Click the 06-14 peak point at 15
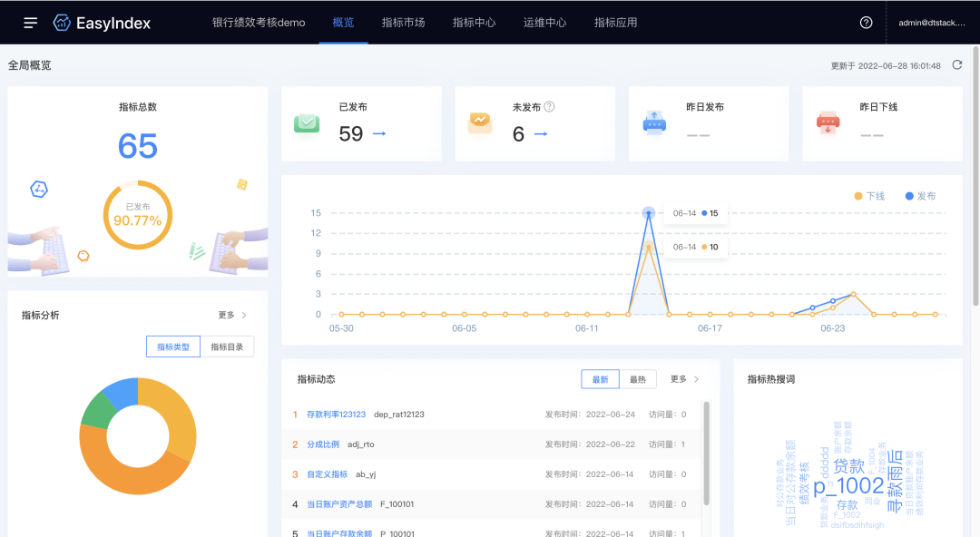The height and width of the screenshot is (537, 980). click(649, 213)
